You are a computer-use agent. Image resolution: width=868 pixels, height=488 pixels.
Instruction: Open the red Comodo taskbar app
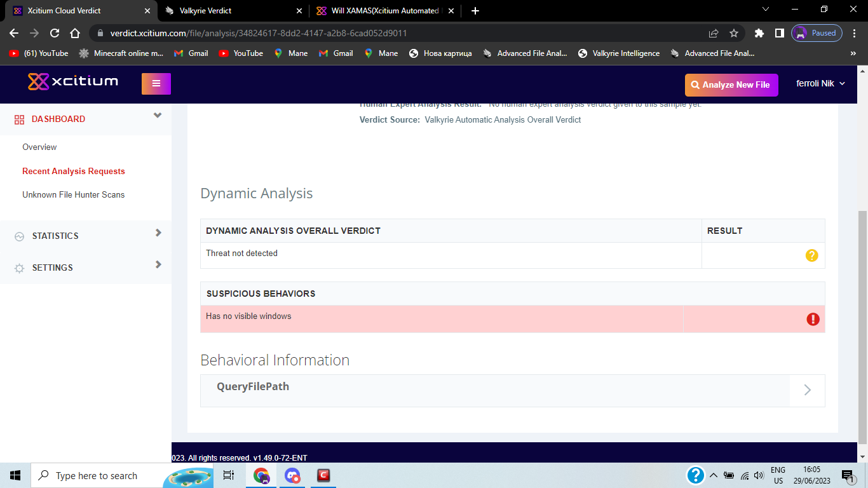click(323, 475)
